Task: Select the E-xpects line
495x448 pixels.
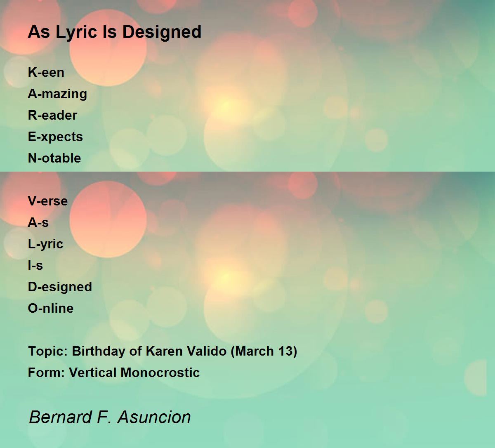Action: (x=55, y=137)
